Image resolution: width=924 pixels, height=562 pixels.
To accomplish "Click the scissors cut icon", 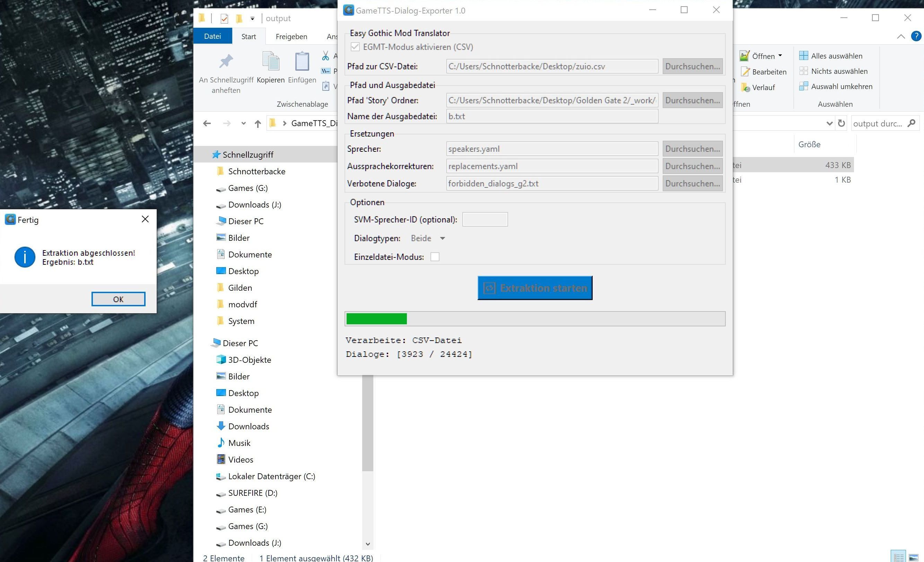I will coord(325,56).
